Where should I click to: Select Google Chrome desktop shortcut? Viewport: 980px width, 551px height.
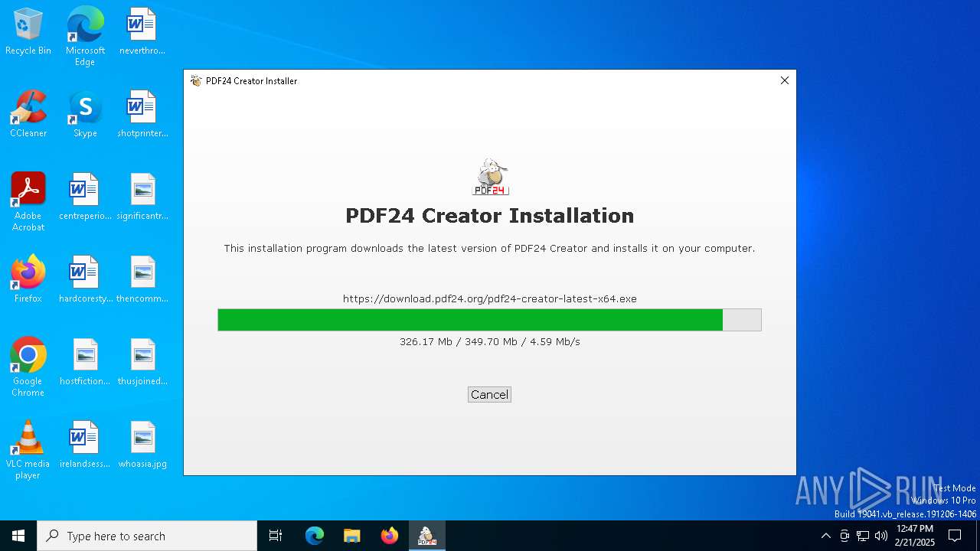click(28, 367)
